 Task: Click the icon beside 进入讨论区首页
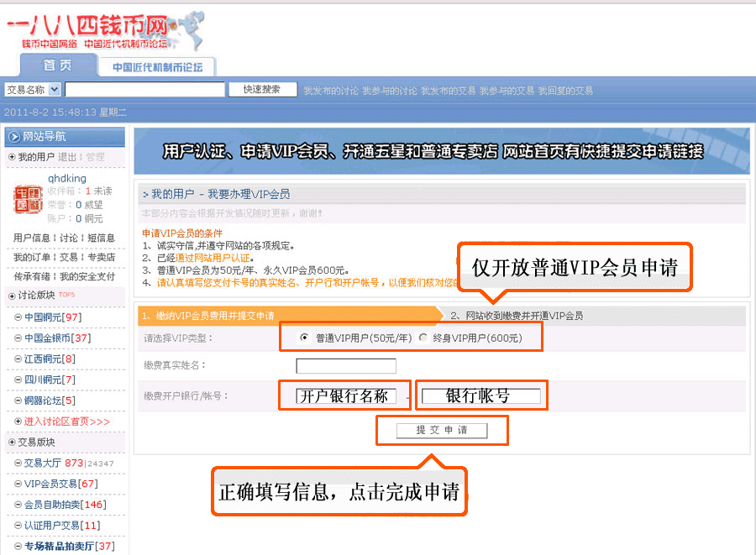click(18, 421)
